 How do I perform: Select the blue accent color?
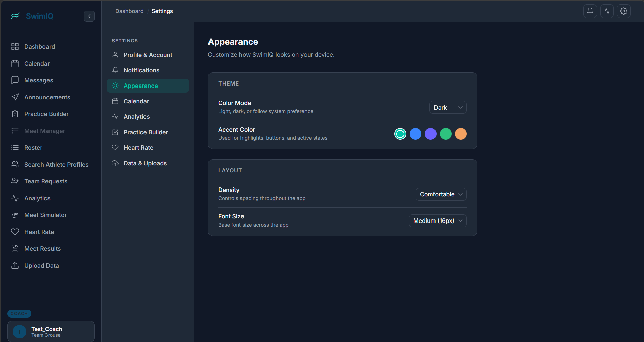coord(415,134)
